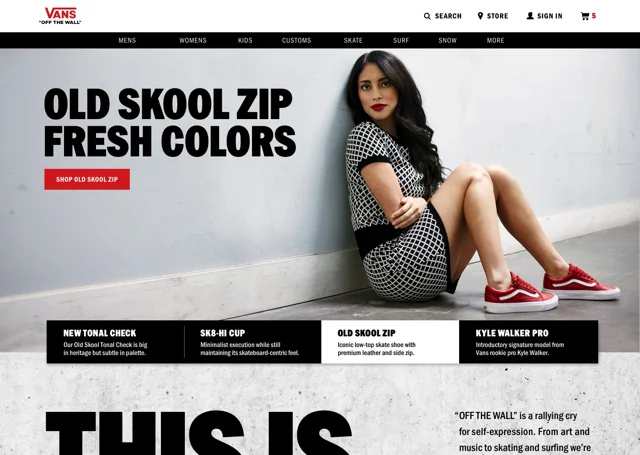The width and height of the screenshot is (640, 455).
Task: Click the Shop Old Skool Zip button
Action: click(87, 179)
